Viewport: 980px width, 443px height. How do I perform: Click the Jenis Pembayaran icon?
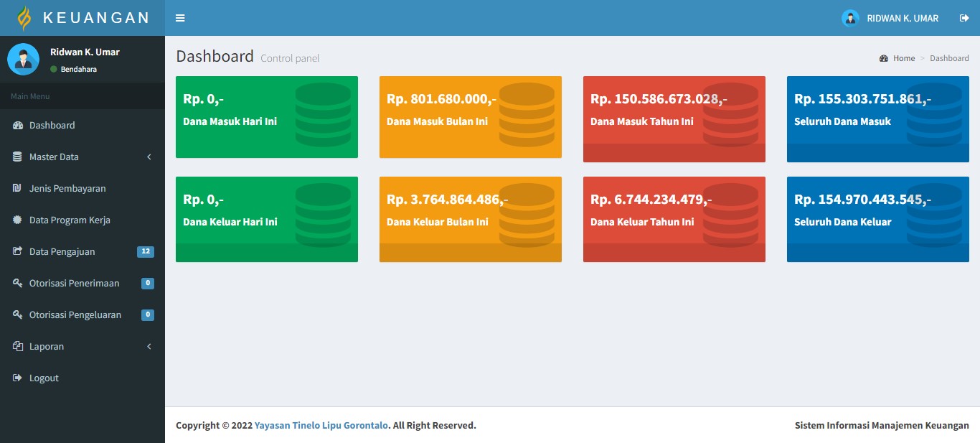[x=18, y=189]
